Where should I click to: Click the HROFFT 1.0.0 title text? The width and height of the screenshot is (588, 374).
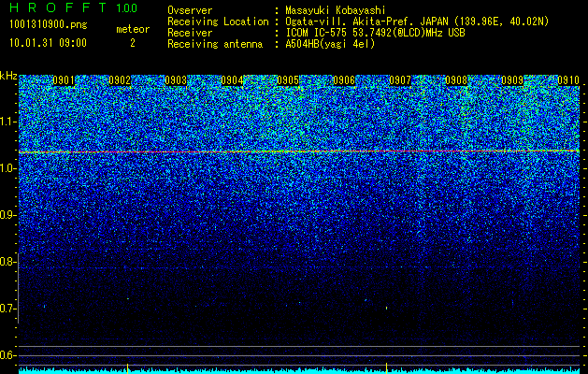click(x=73, y=7)
